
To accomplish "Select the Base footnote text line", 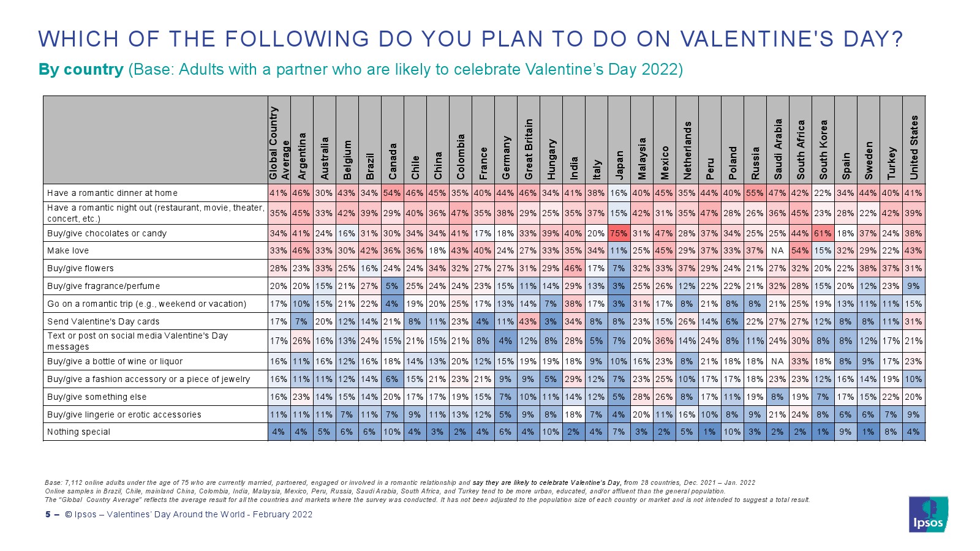I will [x=400, y=482].
